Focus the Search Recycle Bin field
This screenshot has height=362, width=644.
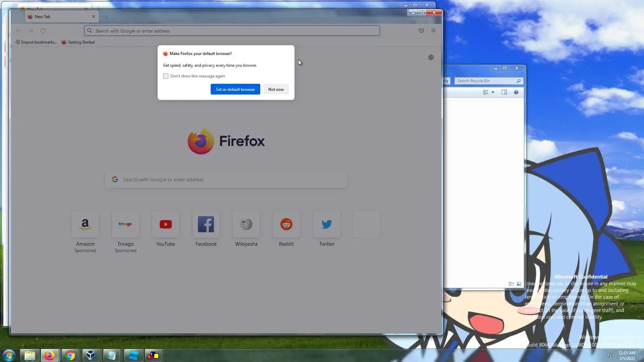(x=485, y=81)
